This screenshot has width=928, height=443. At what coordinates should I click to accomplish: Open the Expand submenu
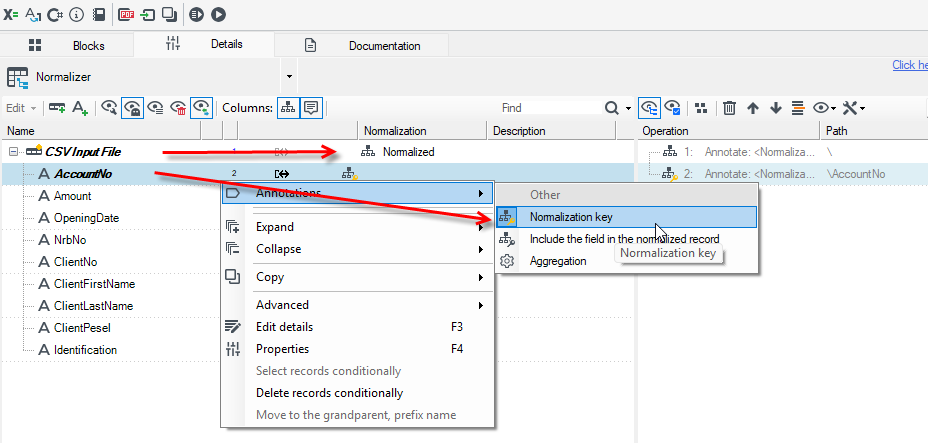pyautogui.click(x=357, y=227)
